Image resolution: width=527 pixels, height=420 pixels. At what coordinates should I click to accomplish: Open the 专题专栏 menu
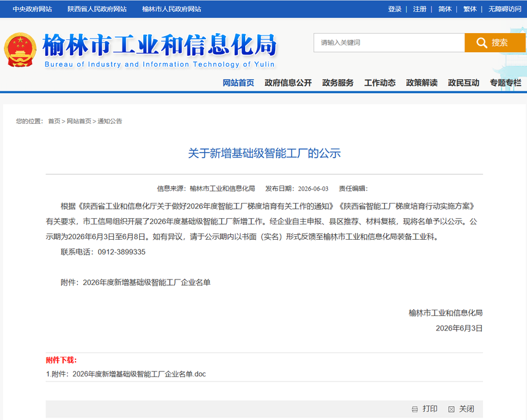click(506, 83)
